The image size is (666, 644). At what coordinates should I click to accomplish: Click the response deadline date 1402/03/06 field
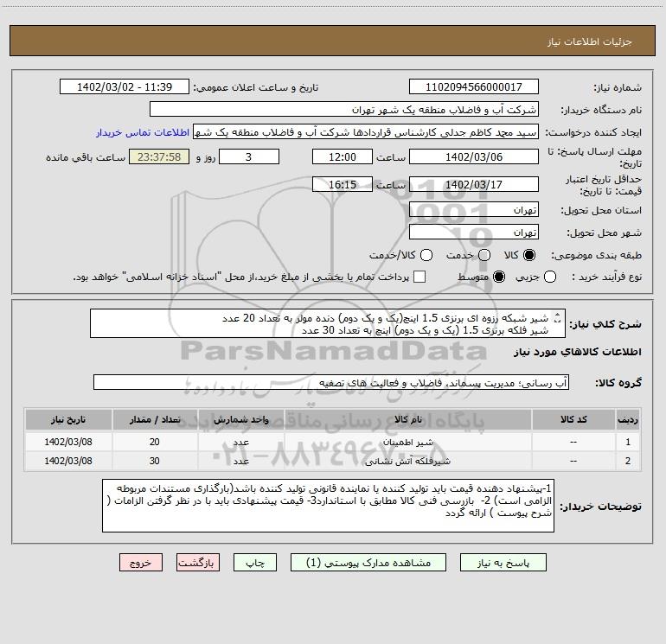(474, 156)
